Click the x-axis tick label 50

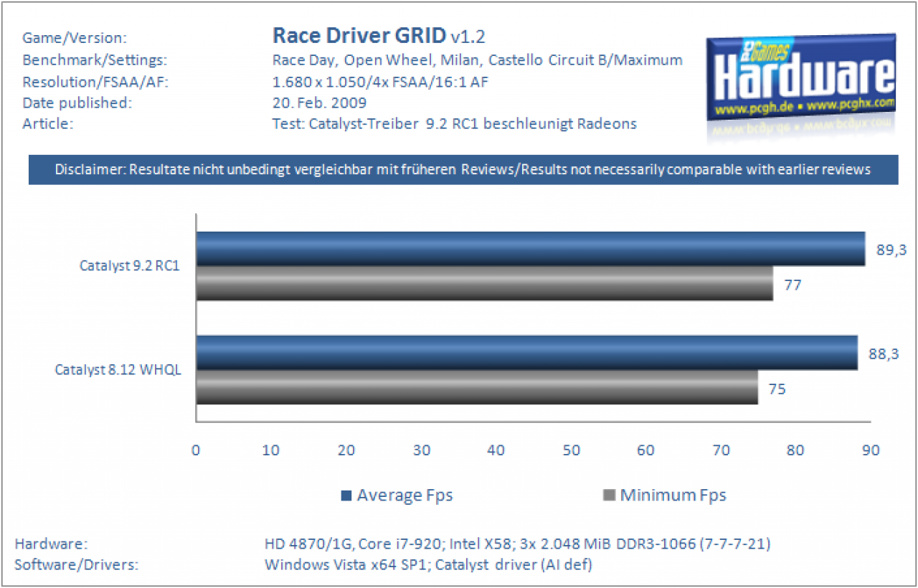[x=571, y=450]
